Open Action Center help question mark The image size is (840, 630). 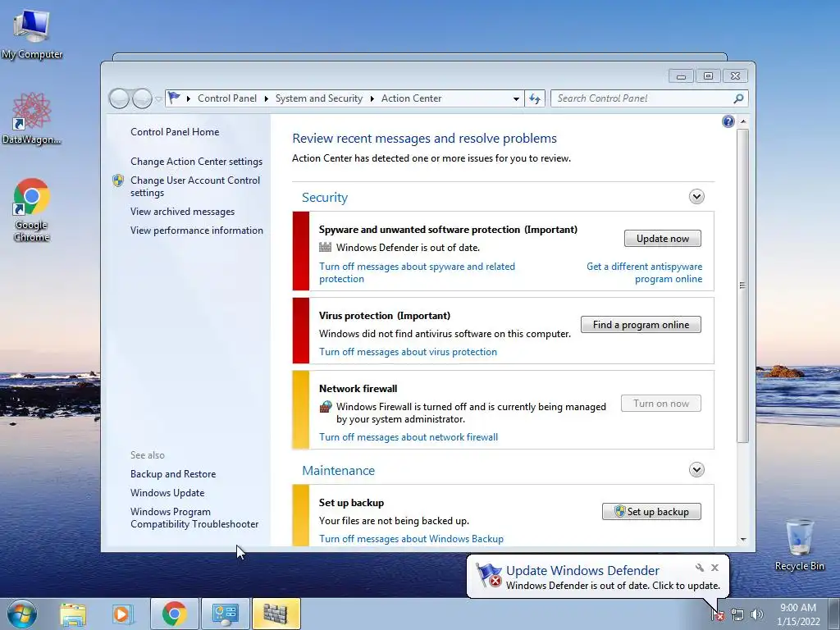(728, 121)
